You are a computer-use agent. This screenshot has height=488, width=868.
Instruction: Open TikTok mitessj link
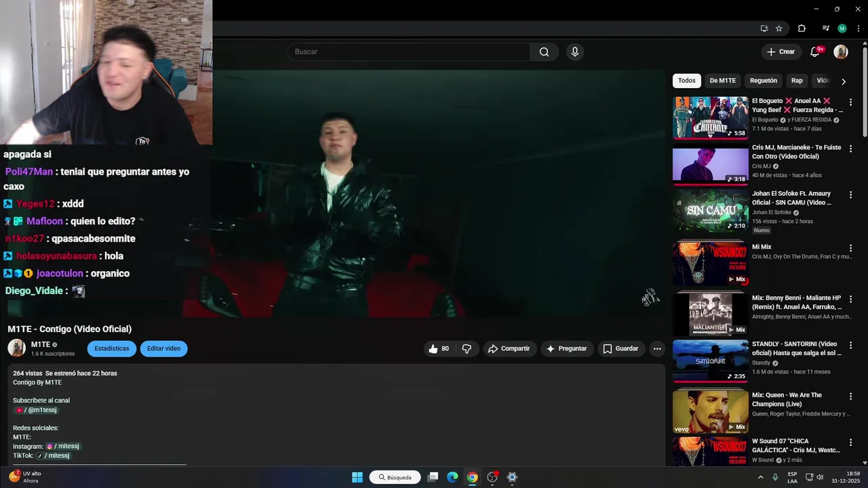coord(53,455)
